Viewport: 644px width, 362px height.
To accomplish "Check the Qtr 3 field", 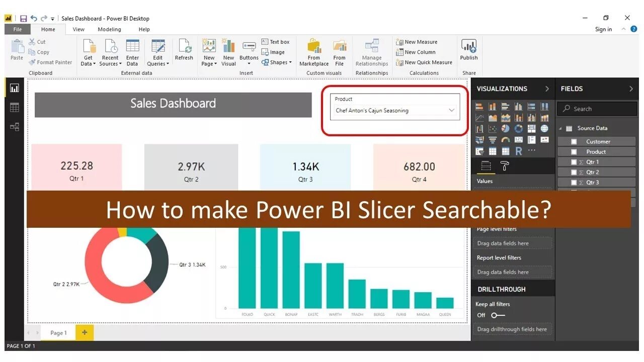I will [574, 183].
